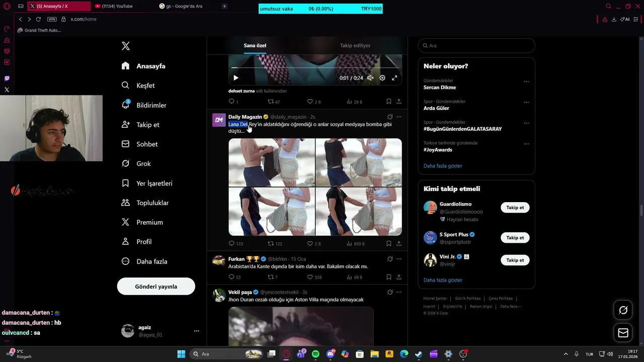The image size is (644, 362).
Task: Open Grok in sidebar
Action: 136,163
